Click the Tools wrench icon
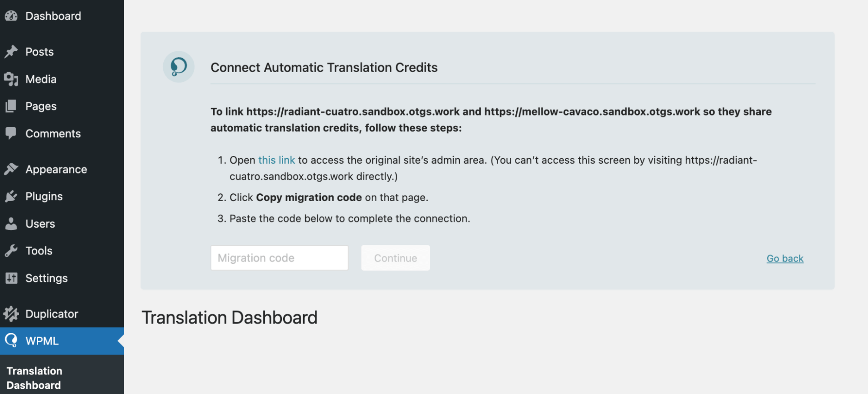Image resolution: width=868 pixels, height=394 pixels. pyautogui.click(x=11, y=251)
